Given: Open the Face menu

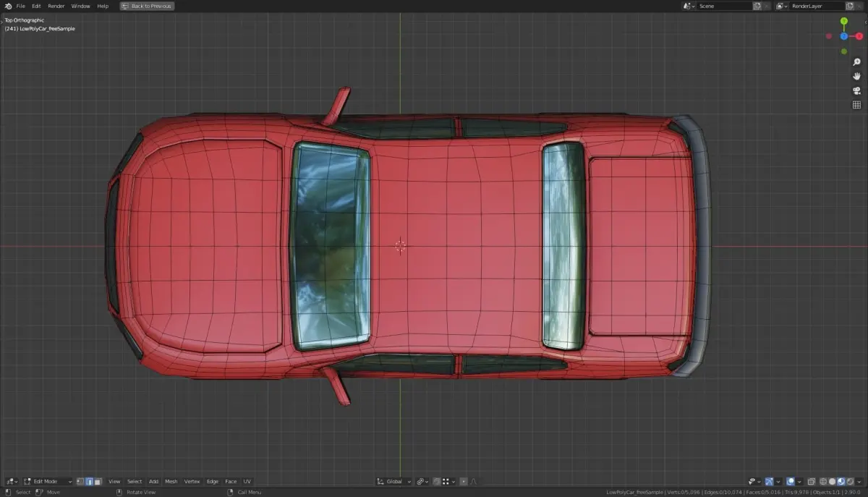Looking at the screenshot, I should point(231,481).
